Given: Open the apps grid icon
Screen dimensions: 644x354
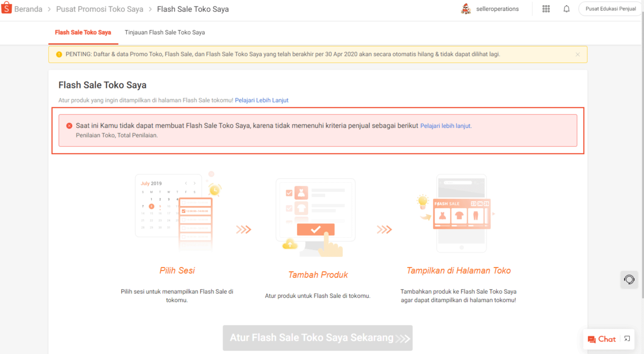Looking at the screenshot, I should pyautogui.click(x=546, y=9).
